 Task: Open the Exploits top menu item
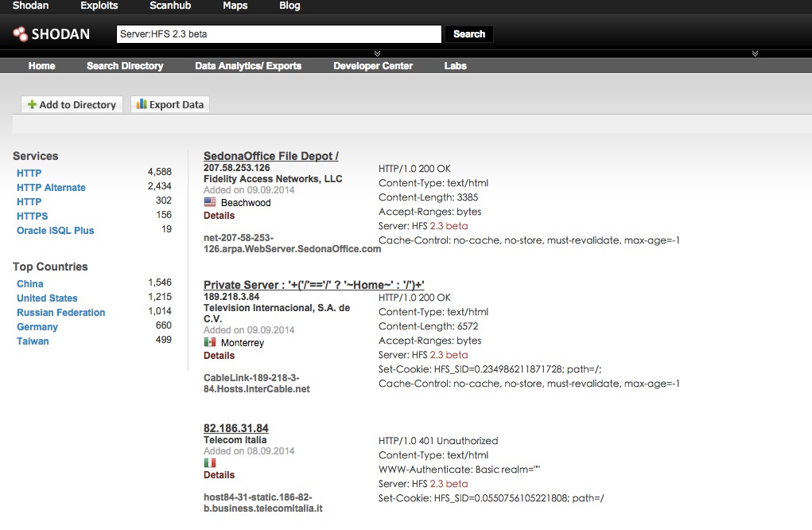99,6
